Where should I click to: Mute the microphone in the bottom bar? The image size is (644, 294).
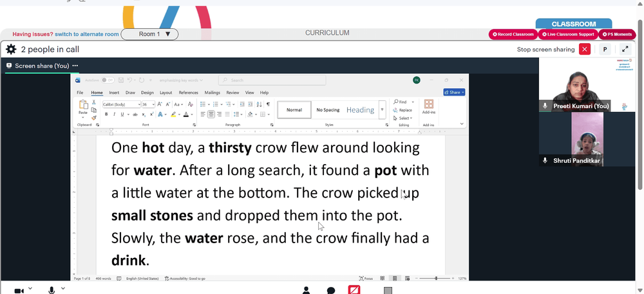click(x=52, y=290)
